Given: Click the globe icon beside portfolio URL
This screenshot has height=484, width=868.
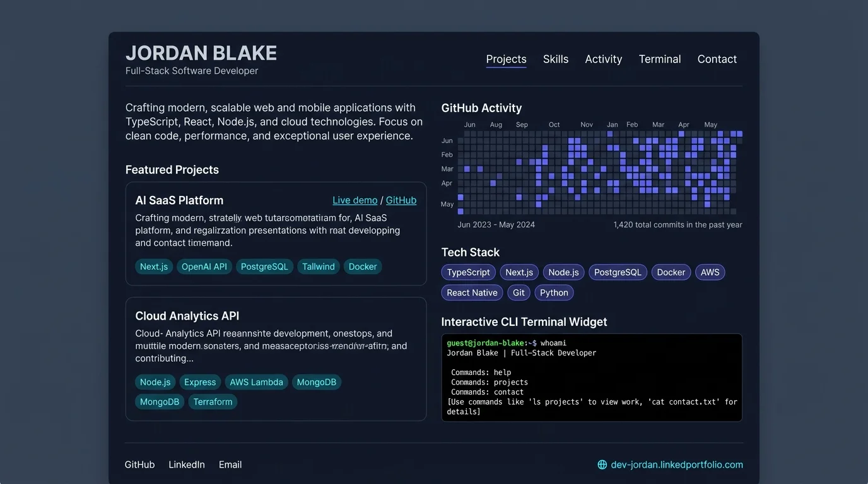Looking at the screenshot, I should pos(602,465).
